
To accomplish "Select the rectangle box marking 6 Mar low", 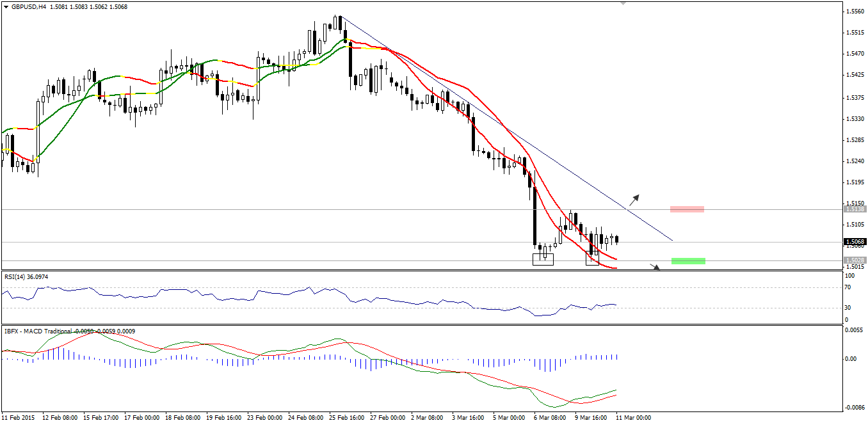I will point(543,260).
